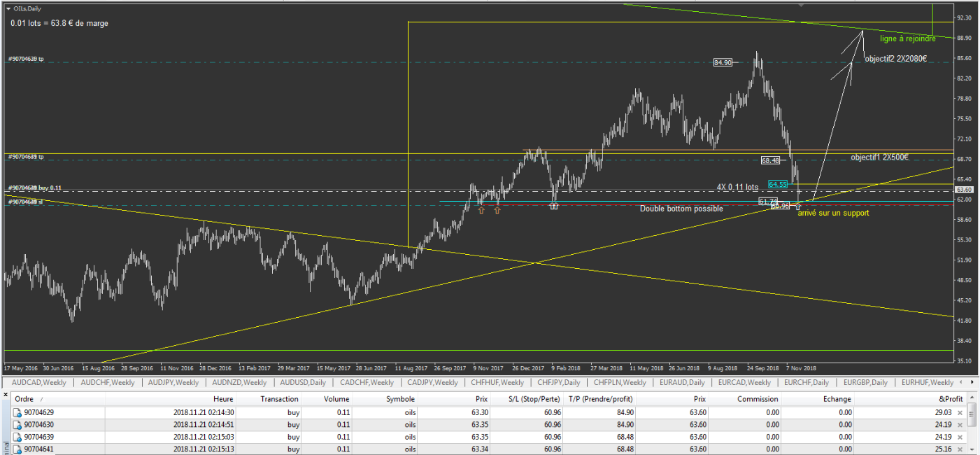Select the 84.90 price label on chart

click(x=723, y=62)
